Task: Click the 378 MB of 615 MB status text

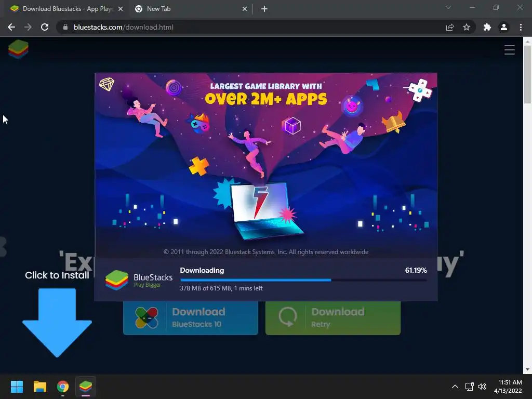Action: (221, 288)
